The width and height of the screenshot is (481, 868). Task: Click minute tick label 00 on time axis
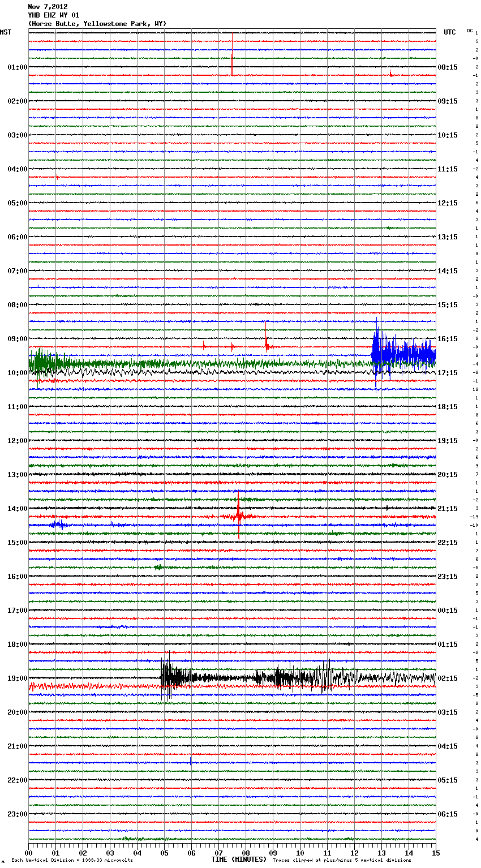click(x=28, y=853)
